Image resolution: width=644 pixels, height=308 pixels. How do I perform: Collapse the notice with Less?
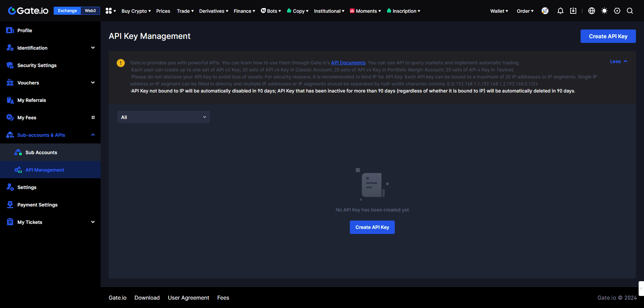click(618, 61)
